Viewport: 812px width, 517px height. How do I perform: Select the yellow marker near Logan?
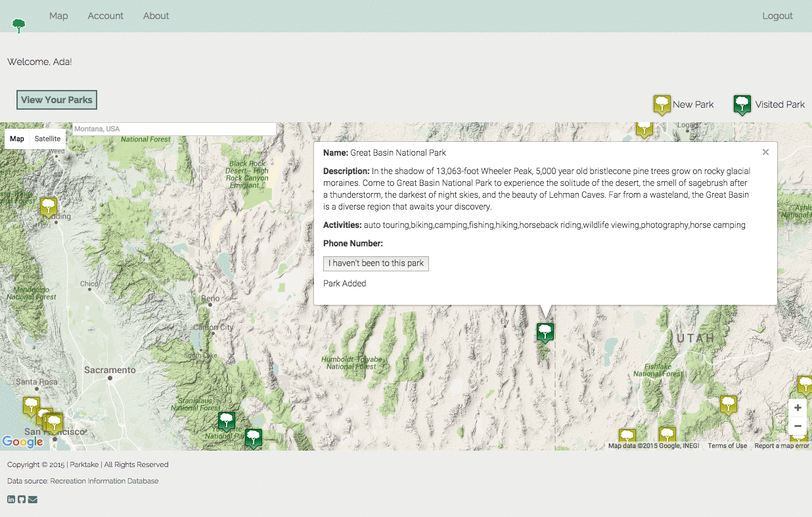click(644, 129)
